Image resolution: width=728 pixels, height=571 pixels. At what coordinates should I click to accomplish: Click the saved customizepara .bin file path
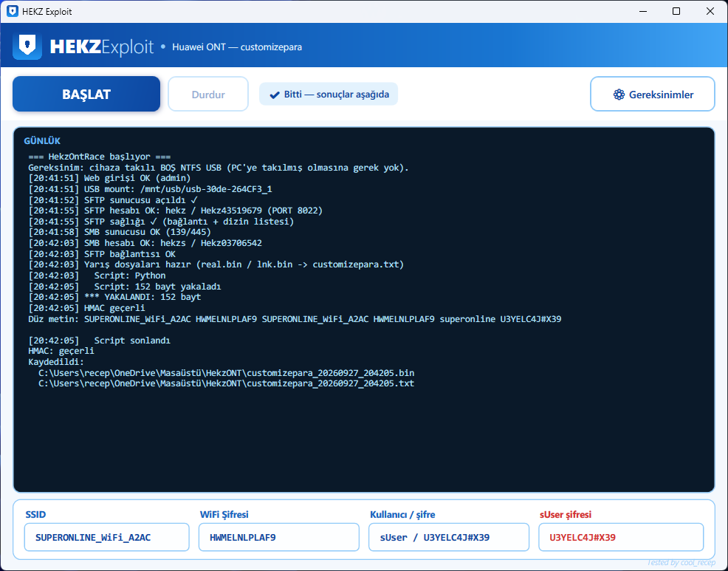tap(227, 372)
